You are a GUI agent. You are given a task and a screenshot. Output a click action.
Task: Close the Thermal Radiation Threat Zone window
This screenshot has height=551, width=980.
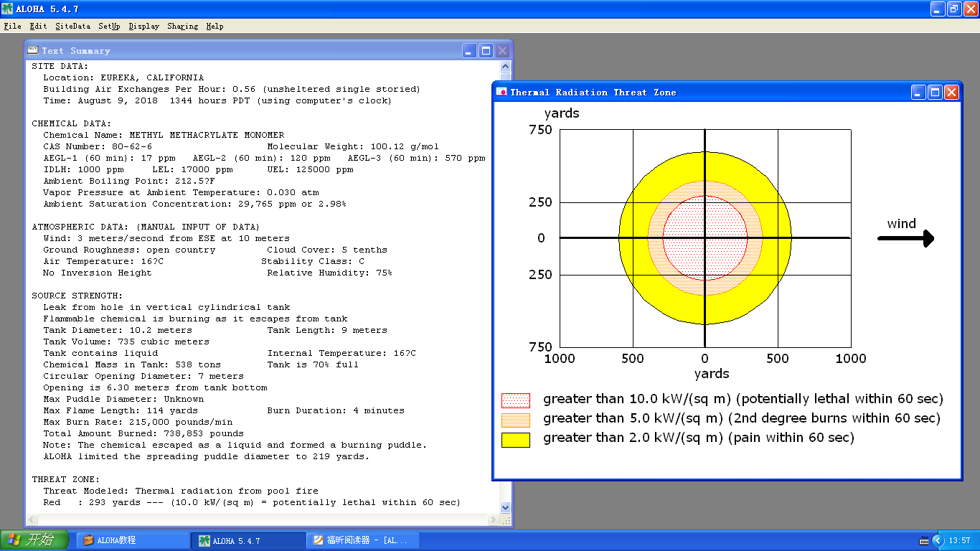pyautogui.click(x=951, y=92)
